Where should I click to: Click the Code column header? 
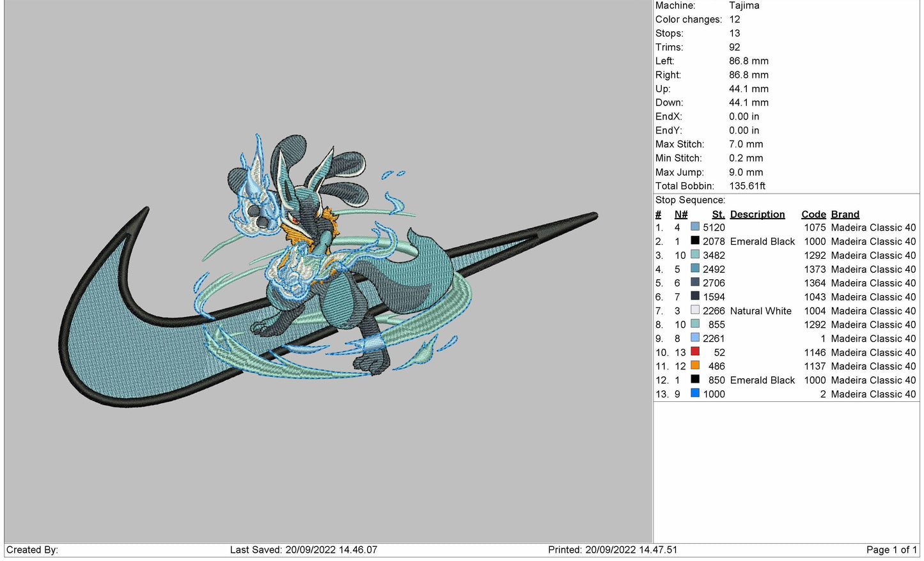[813, 214]
